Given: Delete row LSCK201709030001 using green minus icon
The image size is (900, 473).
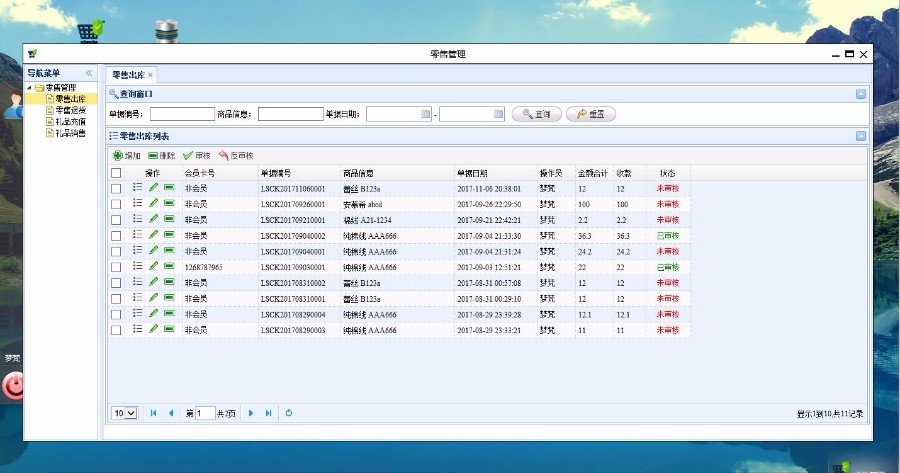Looking at the screenshot, I should 169,266.
